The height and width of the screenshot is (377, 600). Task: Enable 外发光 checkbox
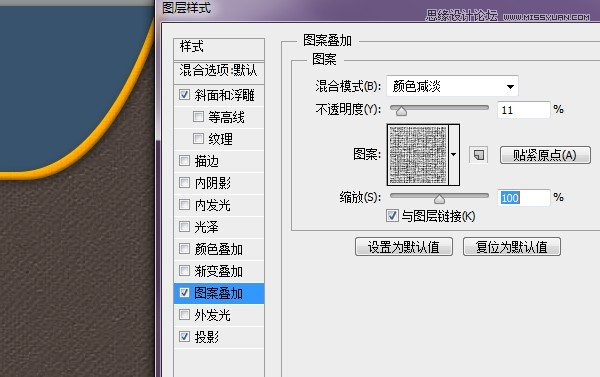pos(184,315)
